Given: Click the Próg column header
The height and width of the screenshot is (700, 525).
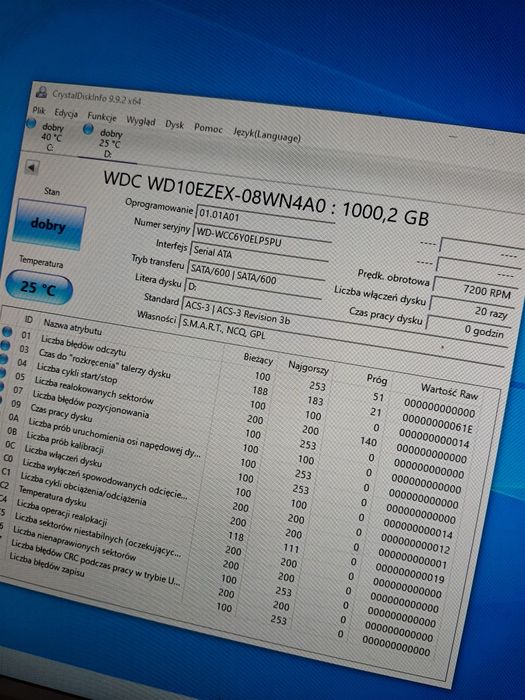Looking at the screenshot, I should pos(377,379).
